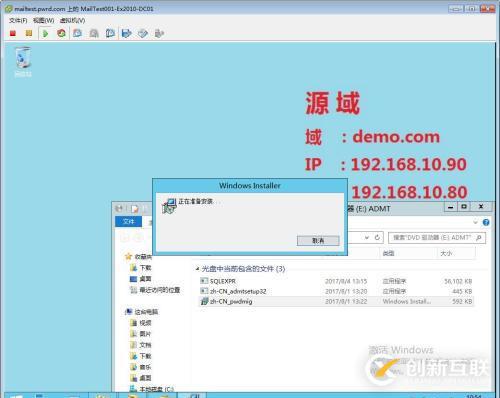
Task: Click the size value 592 KB
Action: [462, 301]
